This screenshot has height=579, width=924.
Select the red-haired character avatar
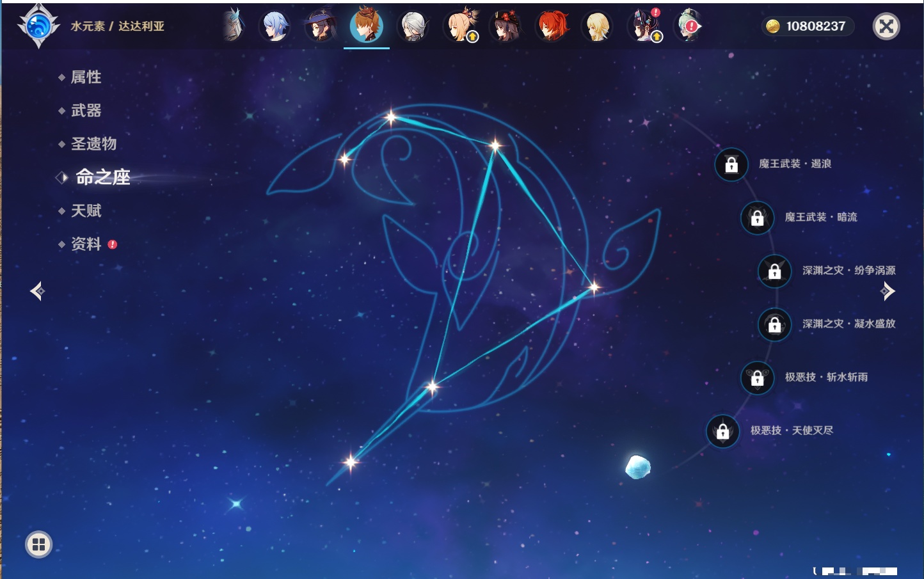tap(552, 27)
